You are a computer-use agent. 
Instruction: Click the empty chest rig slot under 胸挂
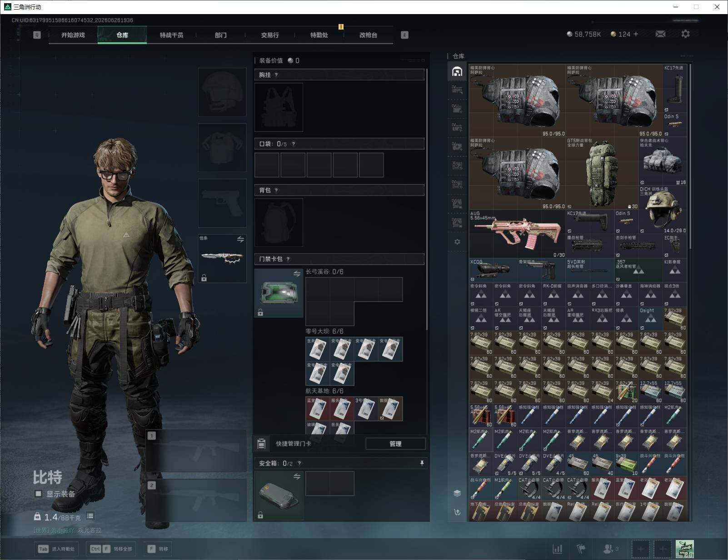tap(279, 107)
